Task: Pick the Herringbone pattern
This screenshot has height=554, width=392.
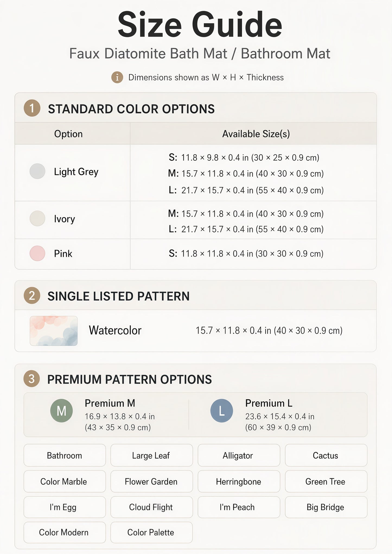Action: [x=239, y=481]
